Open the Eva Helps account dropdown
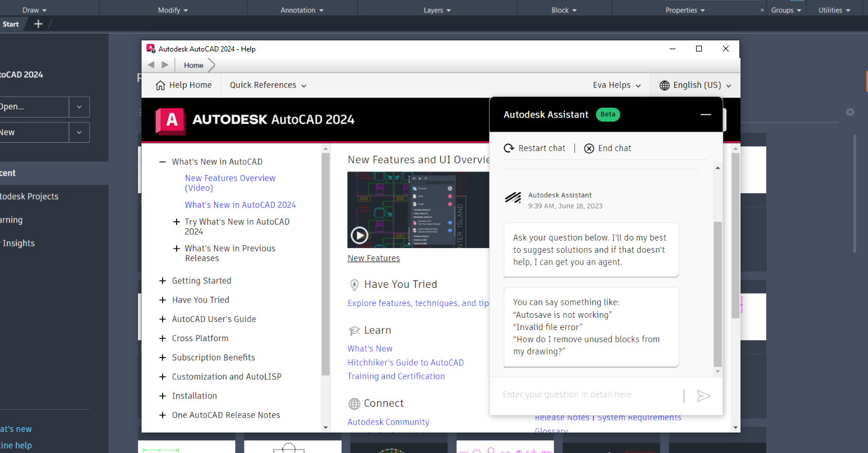This screenshot has width=868, height=453. [x=616, y=85]
